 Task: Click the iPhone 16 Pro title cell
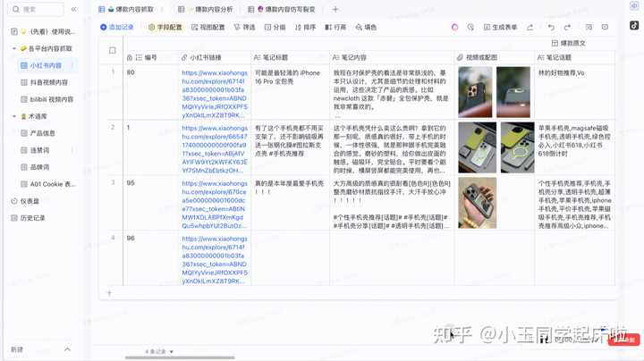[x=290, y=92]
